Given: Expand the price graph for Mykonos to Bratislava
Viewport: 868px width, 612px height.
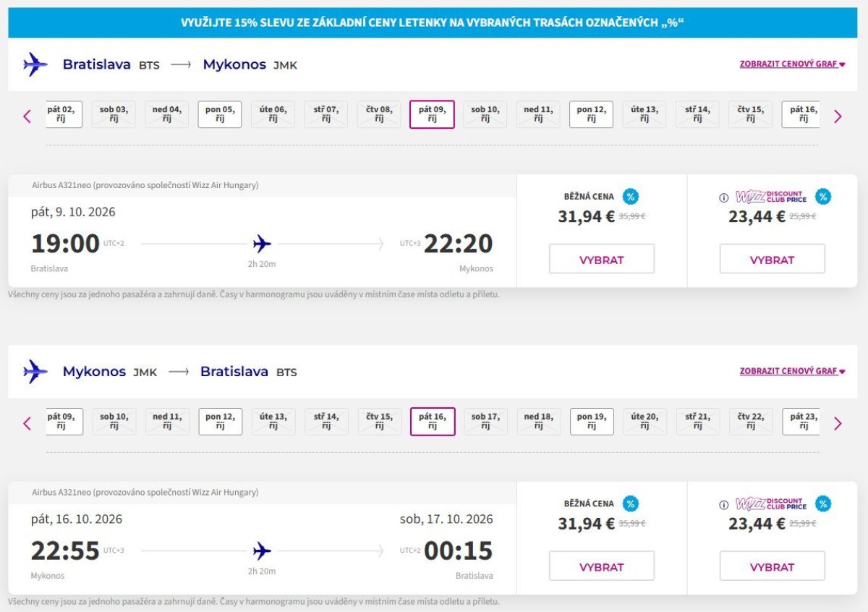Looking at the screenshot, I should 792,371.
